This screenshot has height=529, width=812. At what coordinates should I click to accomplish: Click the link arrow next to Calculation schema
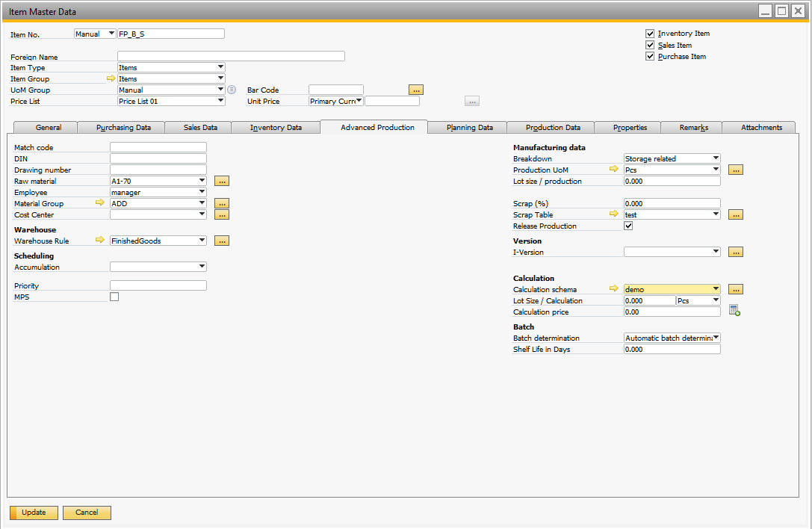[x=614, y=288]
